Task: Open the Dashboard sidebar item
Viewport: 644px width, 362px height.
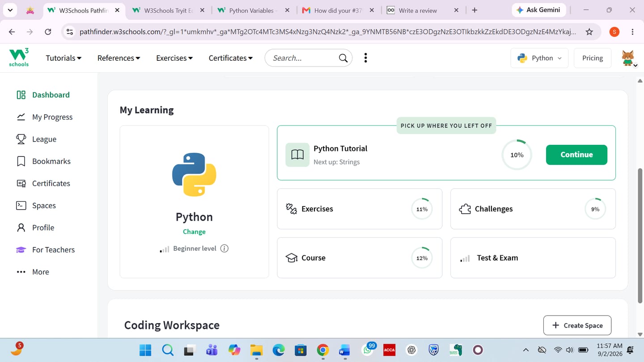Action: tap(43, 95)
